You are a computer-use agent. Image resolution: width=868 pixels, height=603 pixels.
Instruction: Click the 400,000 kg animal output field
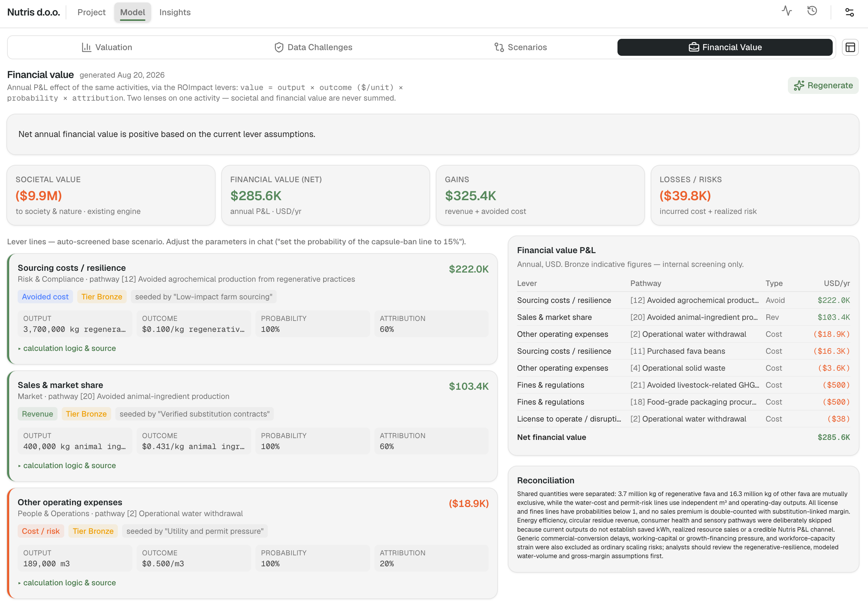75,441
